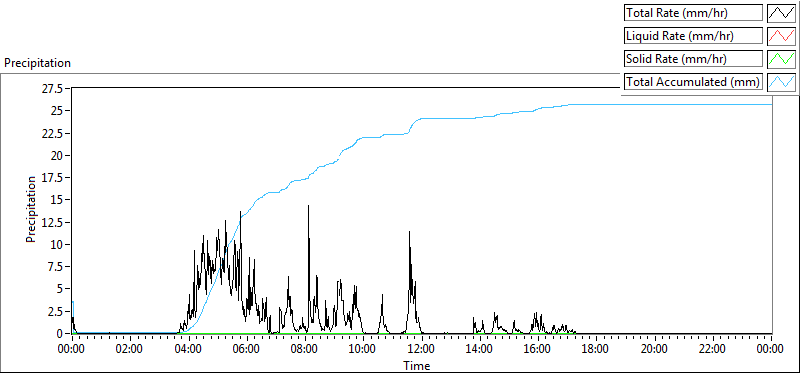
Task: Click the Time axis label
Action: click(x=417, y=366)
